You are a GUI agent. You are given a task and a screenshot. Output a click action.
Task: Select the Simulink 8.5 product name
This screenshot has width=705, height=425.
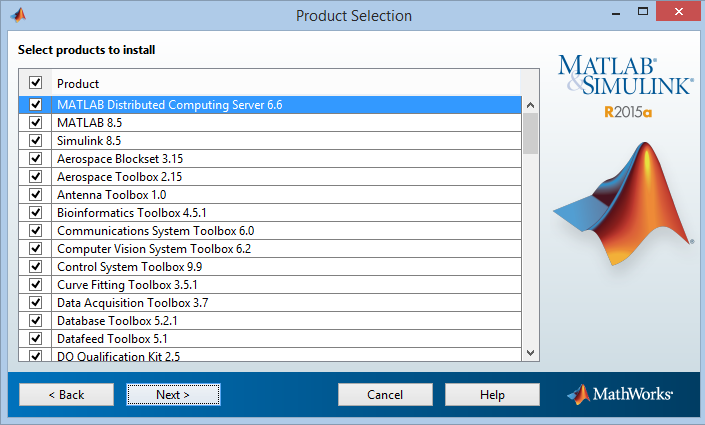click(89, 141)
